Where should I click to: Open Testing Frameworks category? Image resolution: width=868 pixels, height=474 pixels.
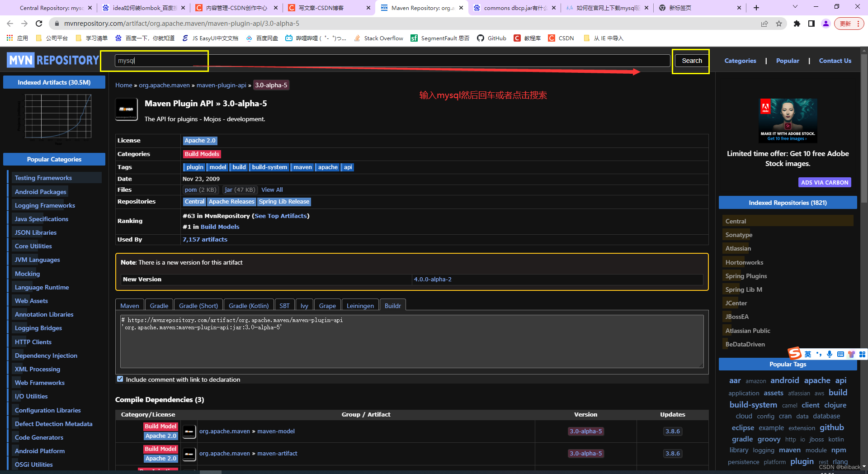[43, 178]
